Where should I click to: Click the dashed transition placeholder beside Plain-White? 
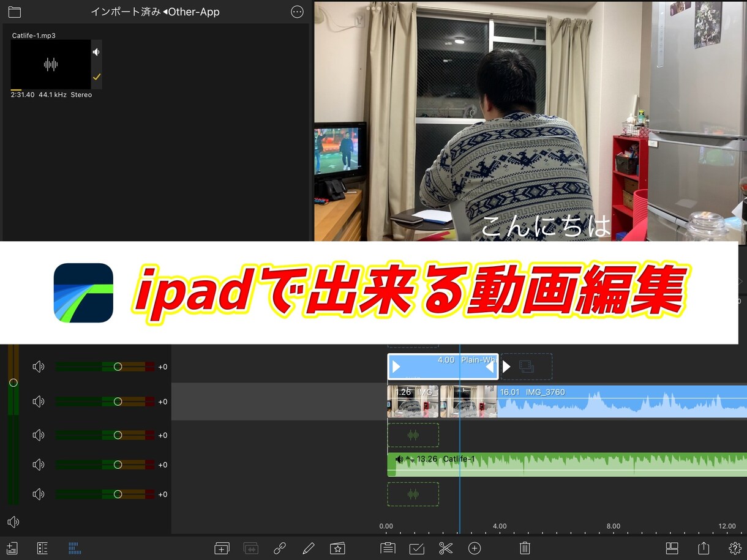tap(527, 367)
